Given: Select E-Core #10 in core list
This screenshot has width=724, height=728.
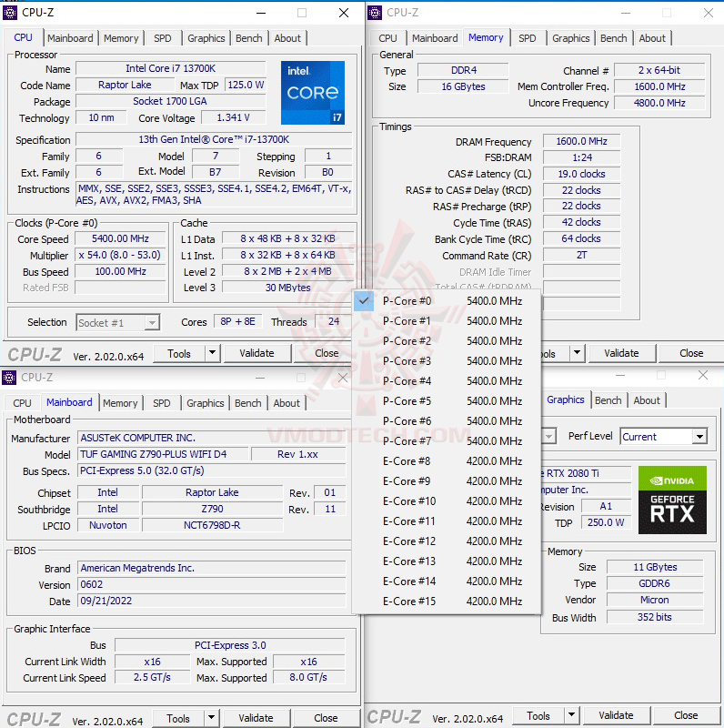Looking at the screenshot, I should click(x=447, y=501).
